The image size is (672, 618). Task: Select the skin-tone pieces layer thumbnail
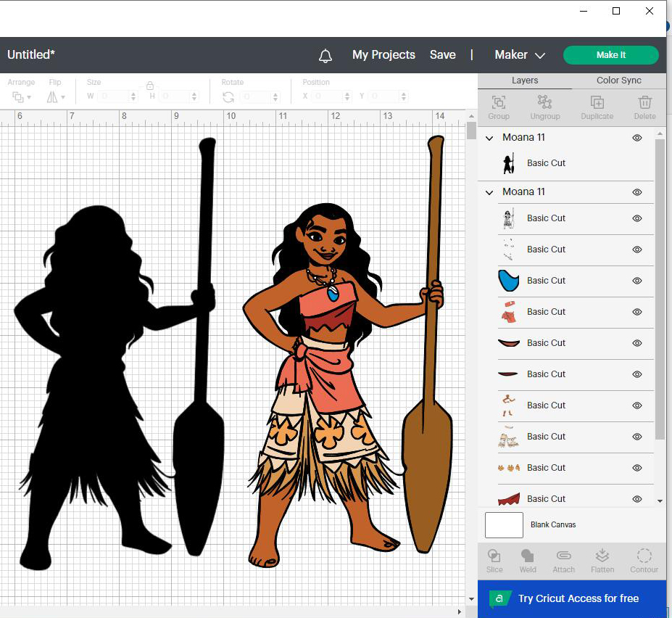click(509, 405)
